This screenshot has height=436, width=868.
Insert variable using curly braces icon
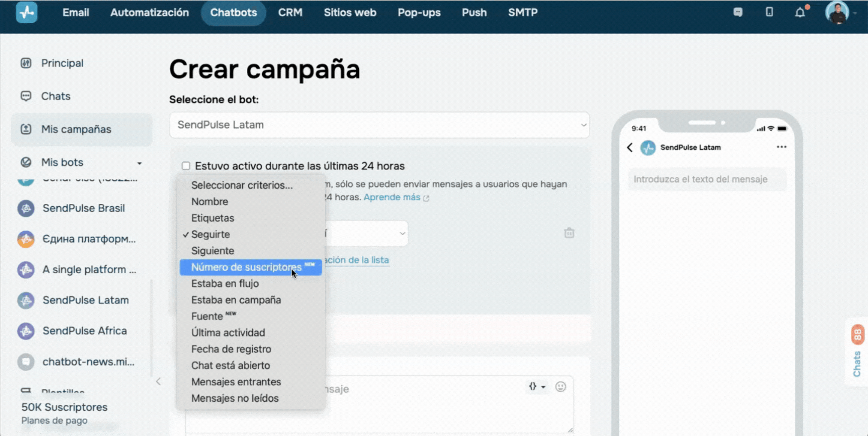(x=536, y=387)
